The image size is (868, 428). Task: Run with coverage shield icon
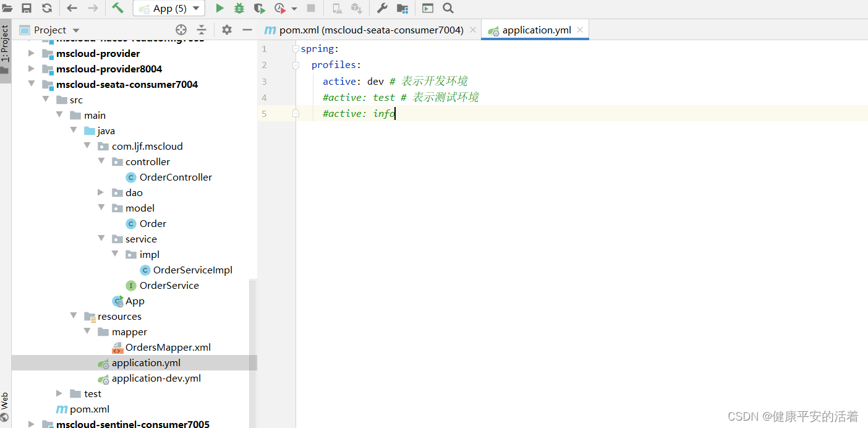coord(260,8)
